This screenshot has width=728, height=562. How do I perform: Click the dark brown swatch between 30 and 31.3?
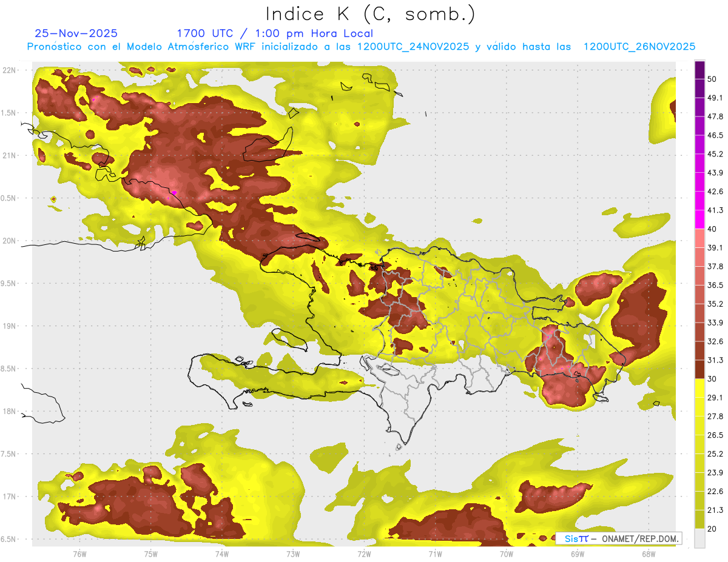coord(699,369)
